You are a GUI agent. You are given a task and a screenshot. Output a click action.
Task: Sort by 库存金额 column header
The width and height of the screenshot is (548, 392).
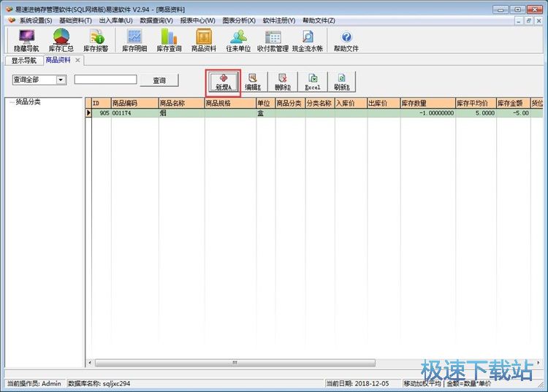click(513, 104)
